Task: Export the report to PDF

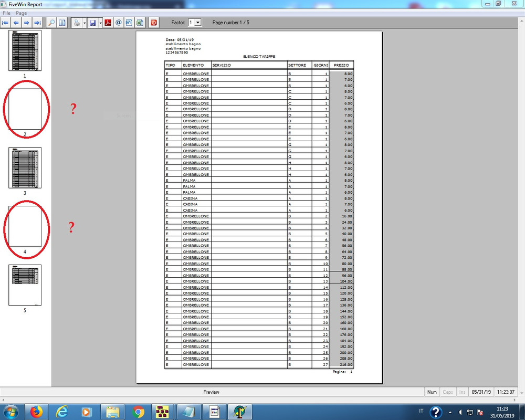Action: tap(108, 23)
